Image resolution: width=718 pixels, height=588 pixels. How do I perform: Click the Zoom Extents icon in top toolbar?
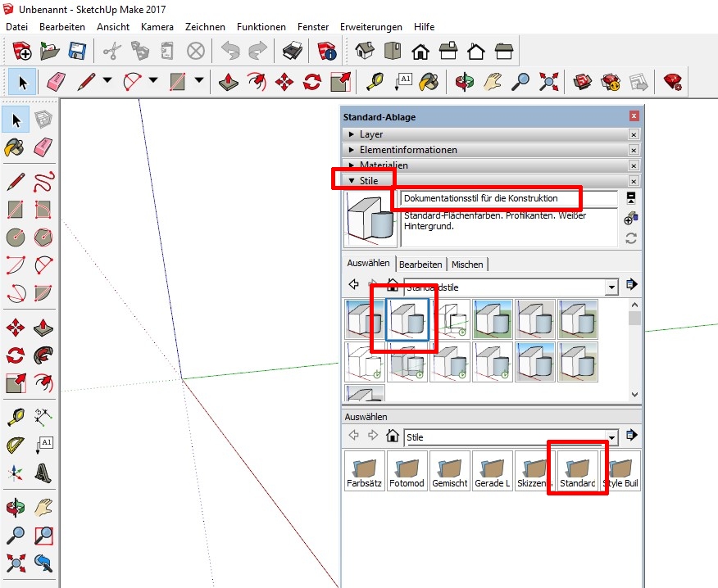548,81
